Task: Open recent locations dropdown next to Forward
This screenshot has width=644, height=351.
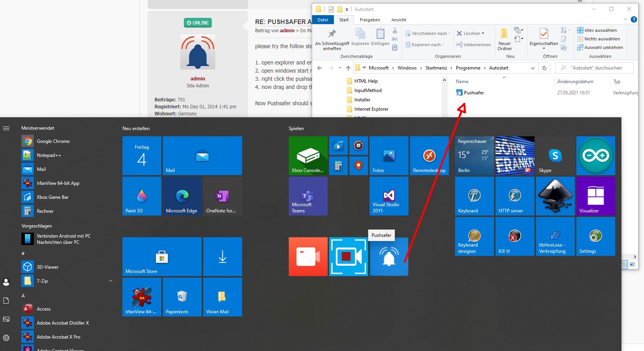Action: pos(340,68)
